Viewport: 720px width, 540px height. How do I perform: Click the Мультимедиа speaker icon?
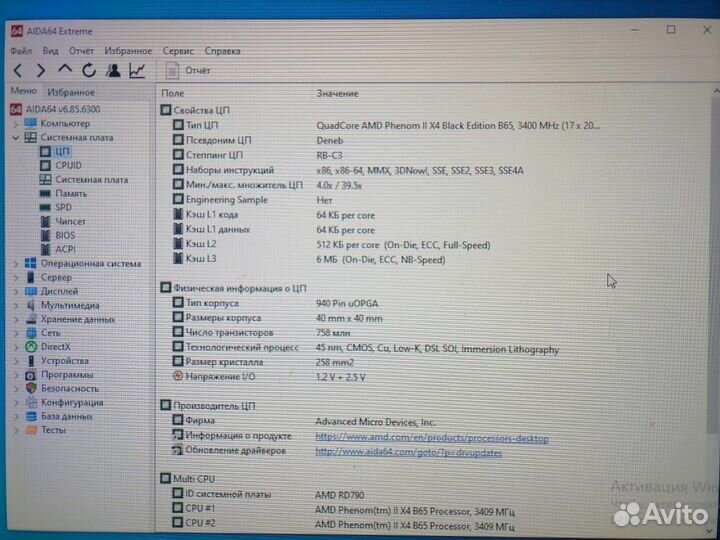click(x=30, y=305)
